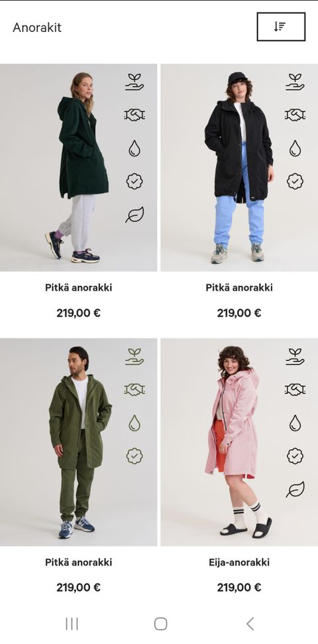Viewport: 318px width, 644px height.
Task: Open the olive green anorak product photo
Action: point(78,442)
